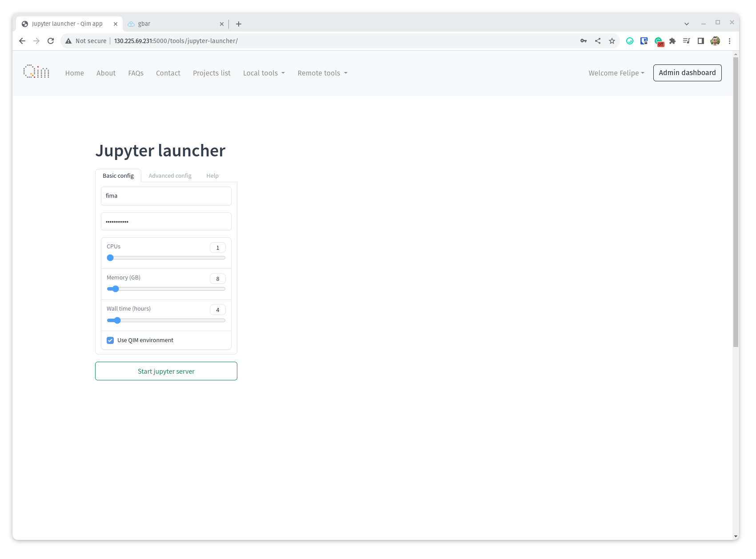
Task: Reload the page with the refresh icon
Action: coord(51,41)
